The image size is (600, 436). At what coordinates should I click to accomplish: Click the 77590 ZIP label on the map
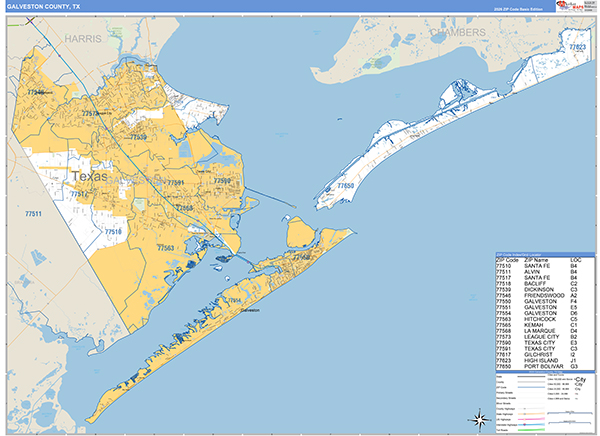pos(222,181)
